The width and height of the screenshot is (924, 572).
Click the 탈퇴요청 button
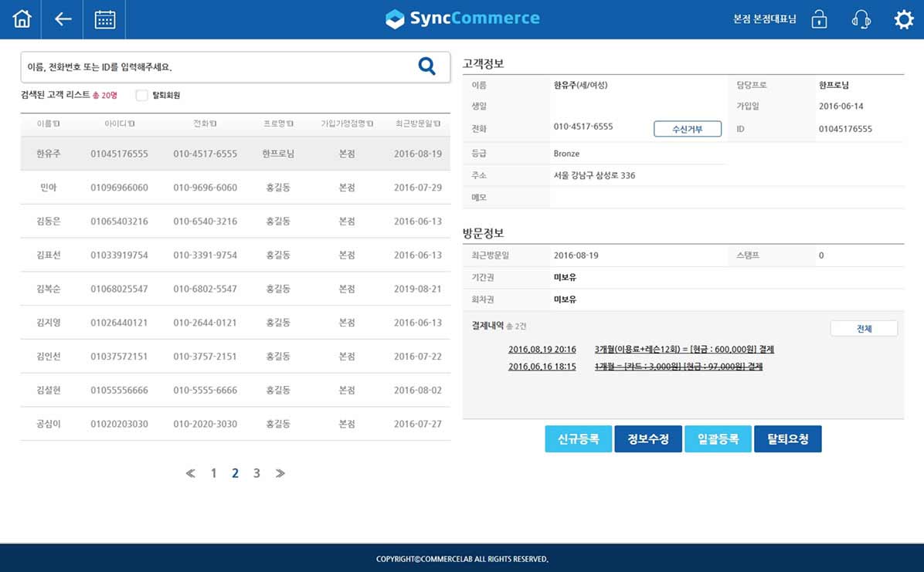[x=788, y=439]
